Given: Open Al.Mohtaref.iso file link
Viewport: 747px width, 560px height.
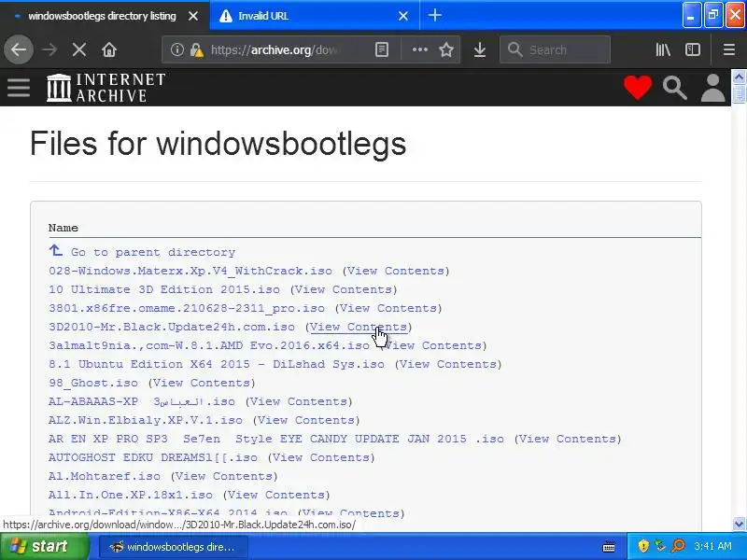Looking at the screenshot, I should tap(105, 476).
